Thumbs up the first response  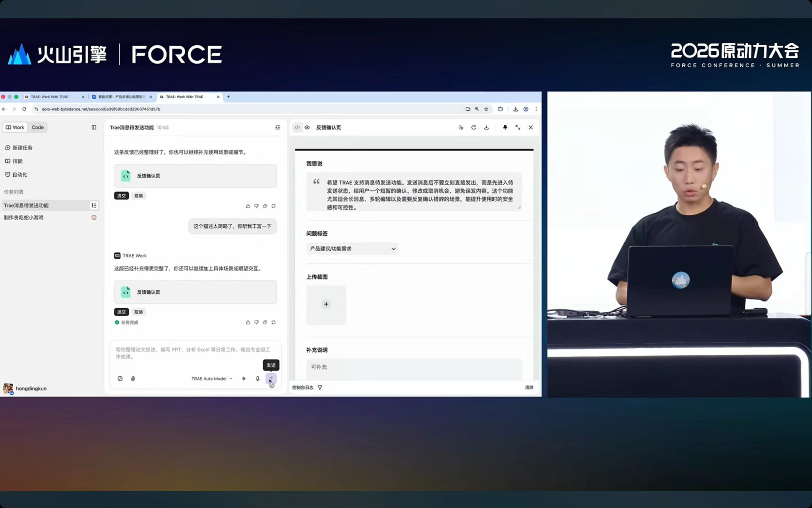[248, 206]
